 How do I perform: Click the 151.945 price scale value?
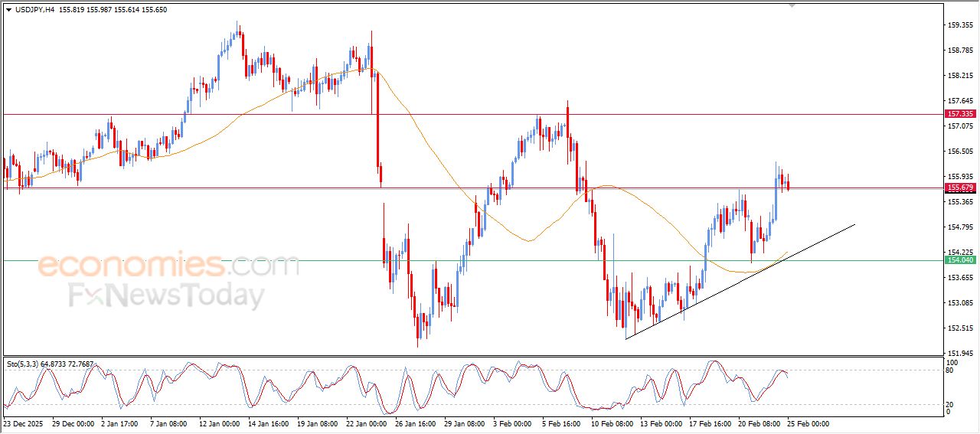click(x=959, y=353)
